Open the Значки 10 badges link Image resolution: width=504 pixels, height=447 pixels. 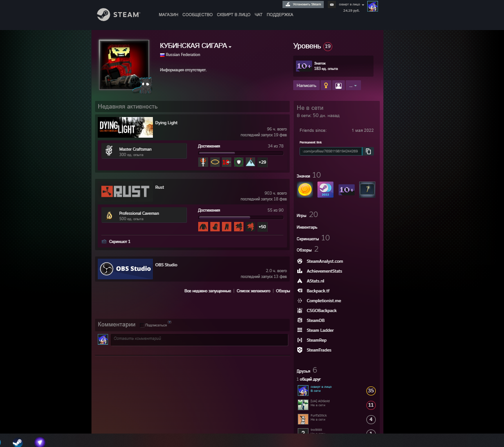[308, 175]
